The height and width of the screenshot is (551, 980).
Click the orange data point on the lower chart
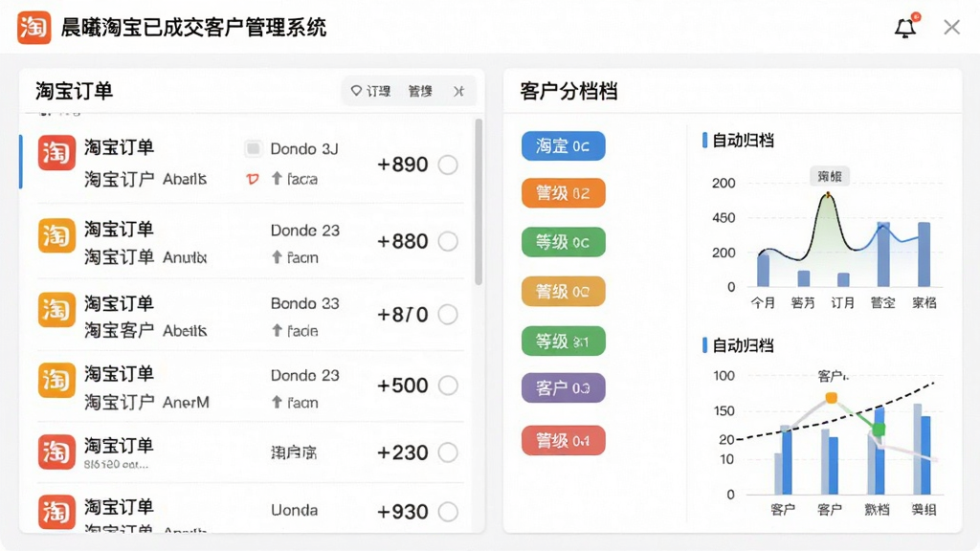click(832, 397)
